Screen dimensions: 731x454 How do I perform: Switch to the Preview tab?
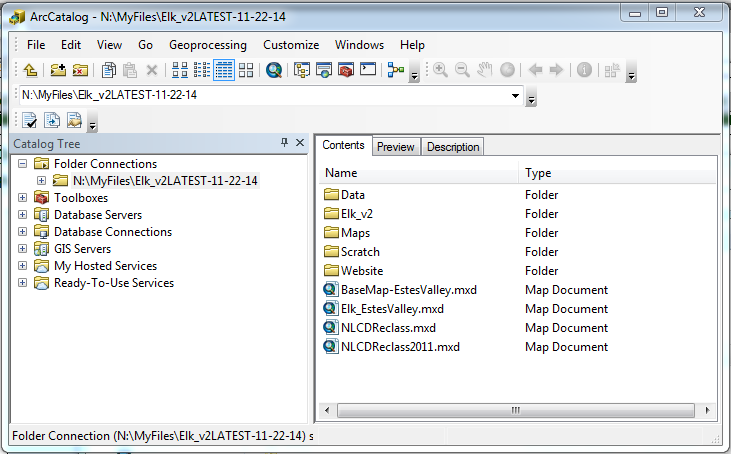click(395, 147)
